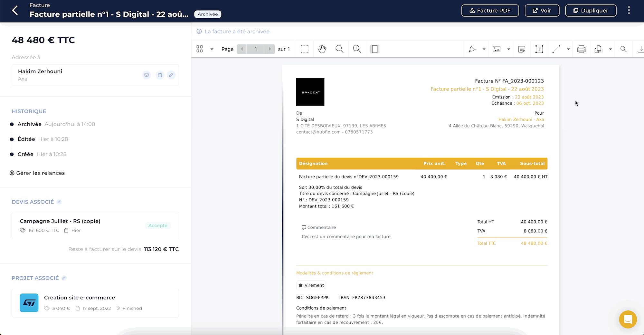Open the three-dot more options menu
Viewport: 644px width, 335px height.
(x=629, y=10)
